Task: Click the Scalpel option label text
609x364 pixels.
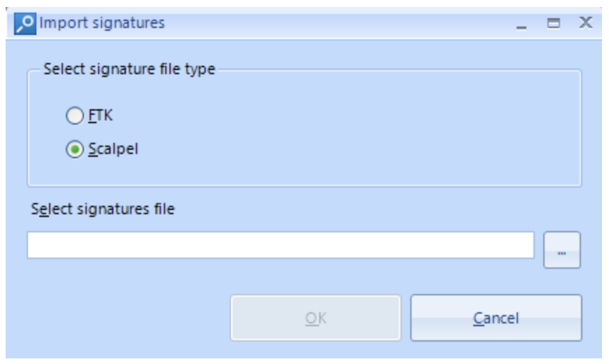Action: (113, 149)
